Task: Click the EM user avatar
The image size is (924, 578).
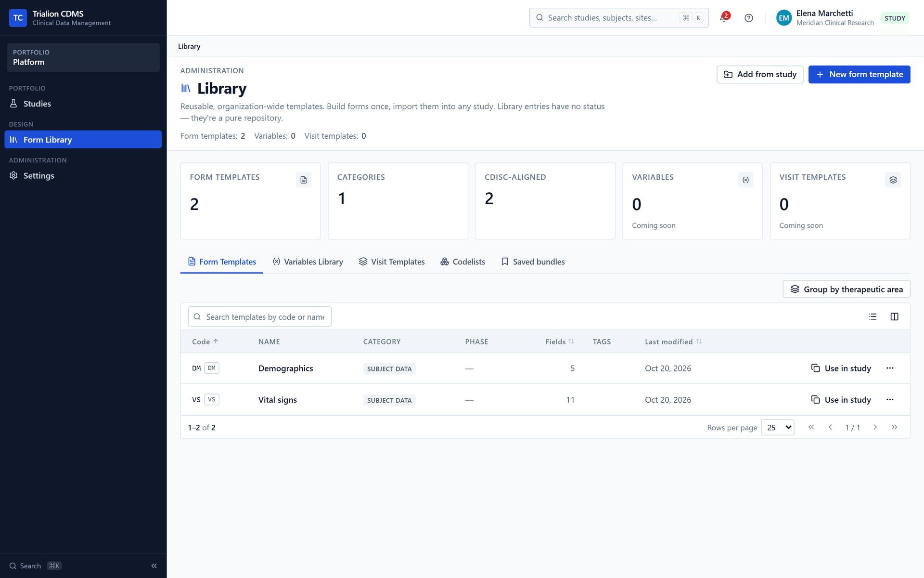Action: coord(783,18)
